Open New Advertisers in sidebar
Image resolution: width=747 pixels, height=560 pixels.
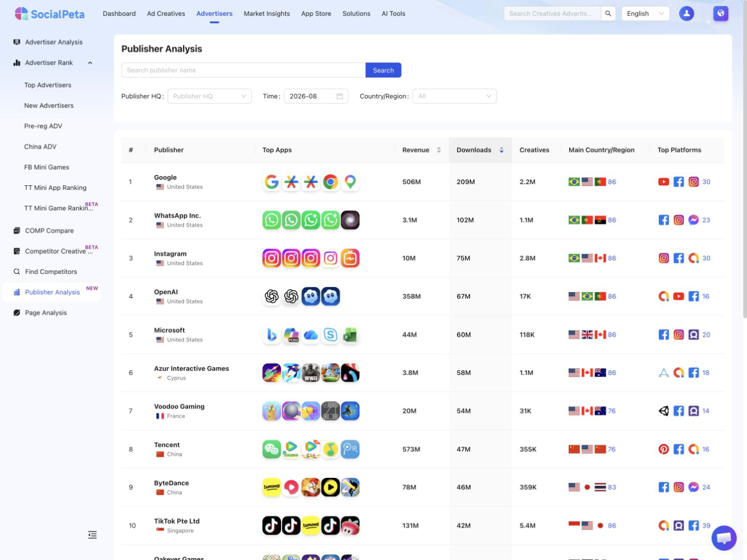pyautogui.click(x=49, y=105)
